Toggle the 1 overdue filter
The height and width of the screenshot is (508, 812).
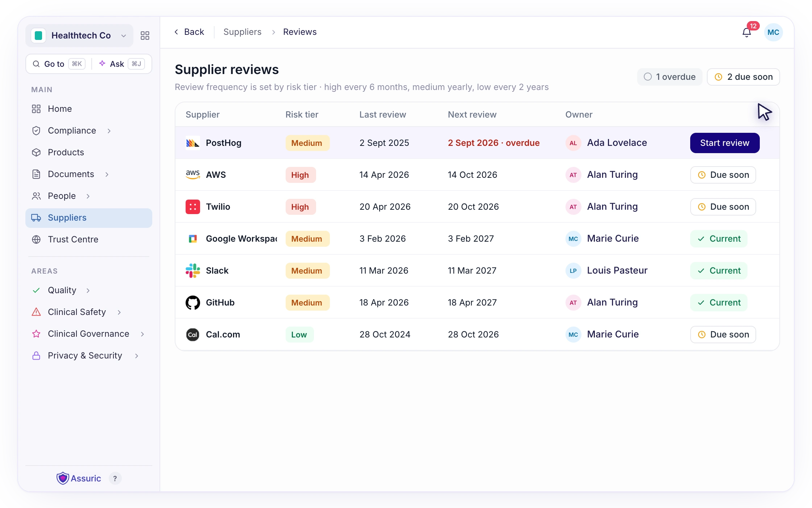point(670,77)
